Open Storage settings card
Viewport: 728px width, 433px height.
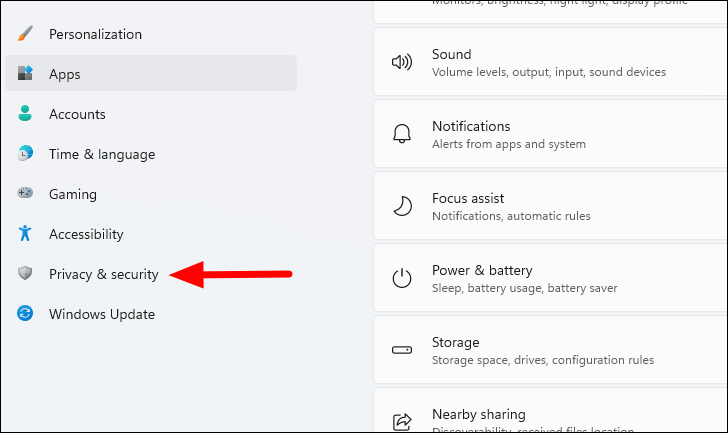tap(550, 350)
